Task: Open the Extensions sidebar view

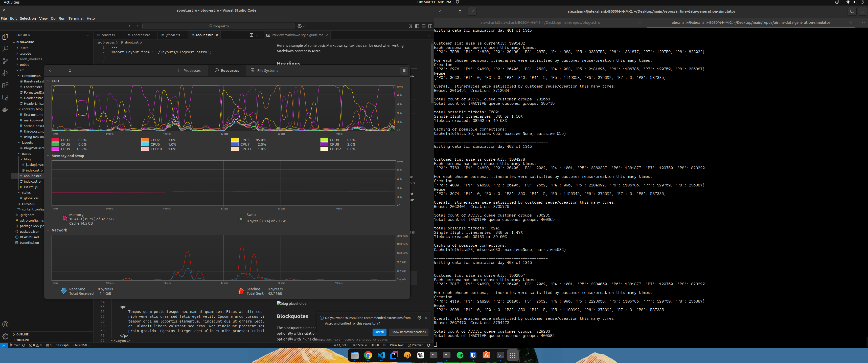Action: pos(5,85)
